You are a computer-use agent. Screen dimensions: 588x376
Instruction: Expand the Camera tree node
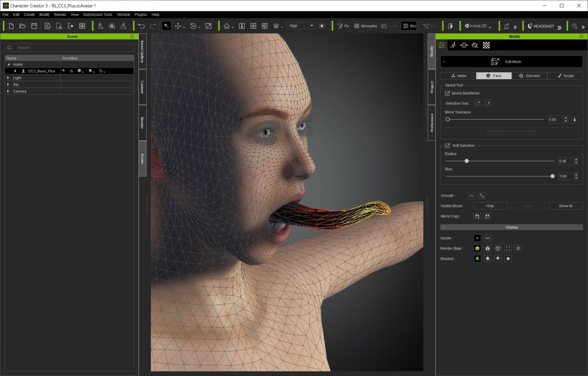coord(8,91)
